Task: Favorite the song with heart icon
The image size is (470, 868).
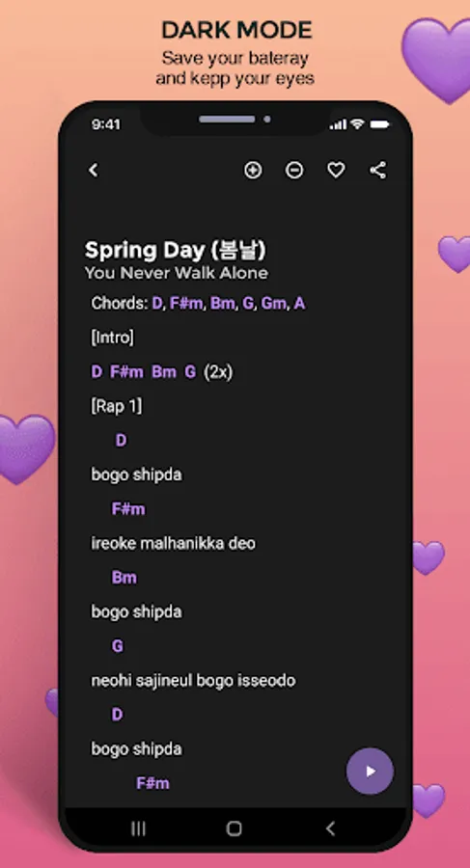Action: pos(336,170)
